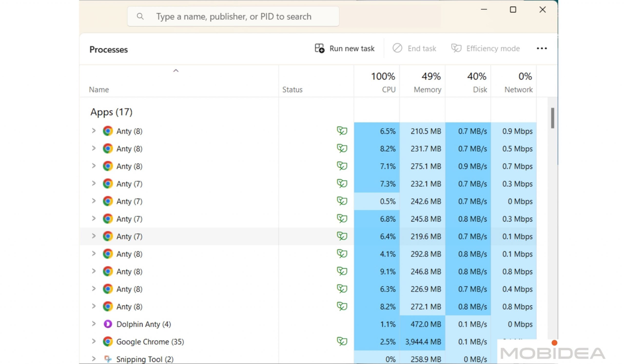Click the End task button
The width and height of the screenshot is (624, 364).
(x=414, y=49)
